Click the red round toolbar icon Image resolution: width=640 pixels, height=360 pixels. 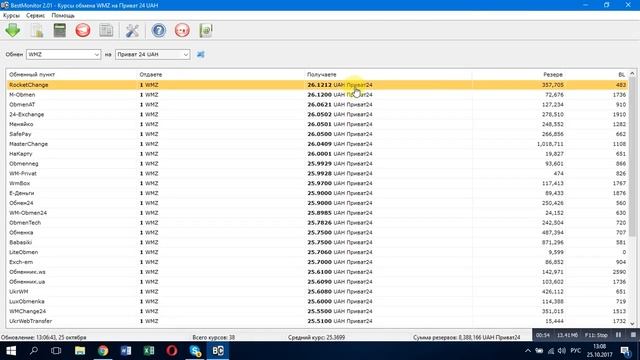83,31
